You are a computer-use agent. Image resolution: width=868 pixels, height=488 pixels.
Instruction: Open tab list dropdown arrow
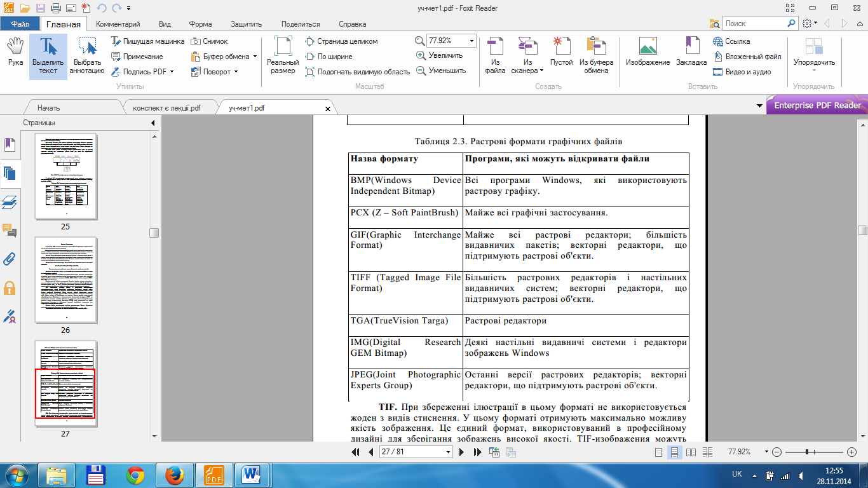(x=759, y=105)
